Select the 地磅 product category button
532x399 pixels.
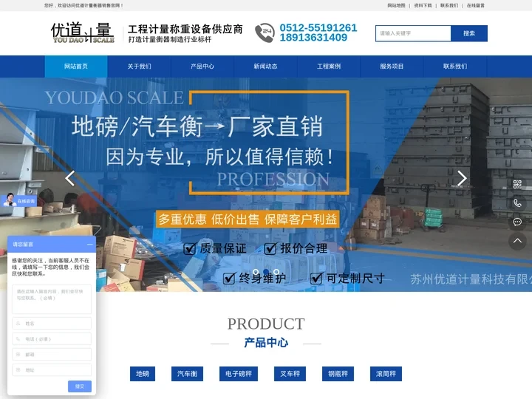[x=143, y=374]
